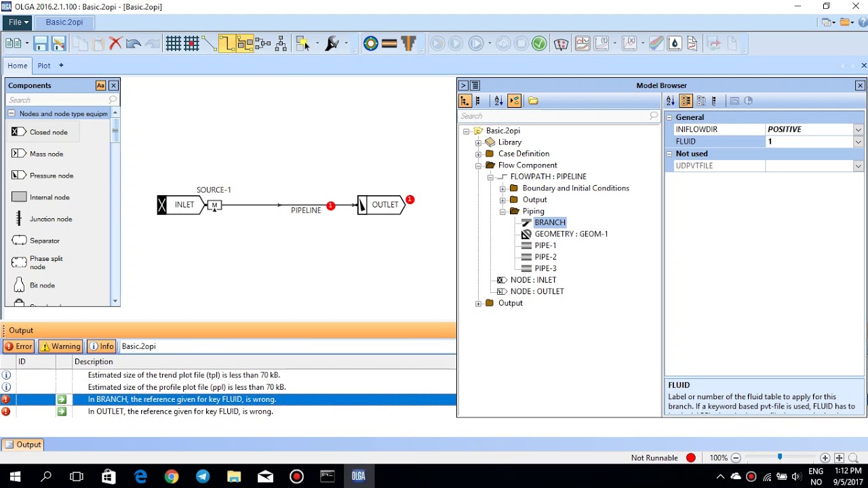Click the pipe cross-section circle icon

pyautogui.click(x=371, y=44)
